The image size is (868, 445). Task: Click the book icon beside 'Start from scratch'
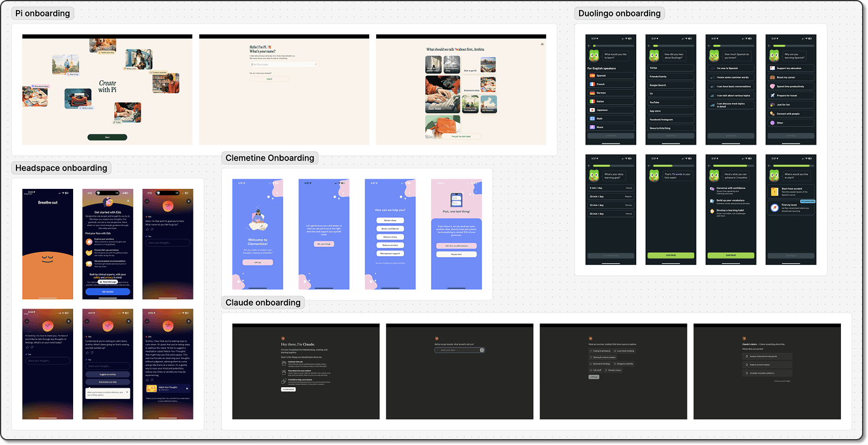[775, 192]
